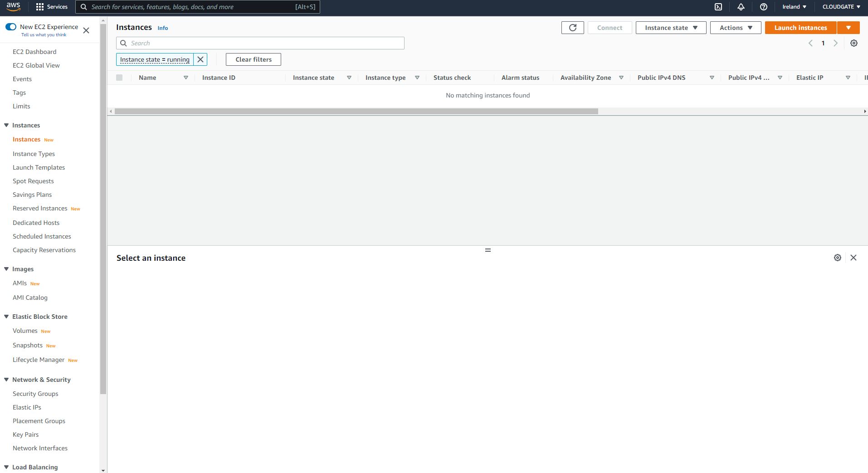This screenshot has height=473, width=868.
Task: Toggle the New EC2 Experience switch
Action: coord(11,27)
